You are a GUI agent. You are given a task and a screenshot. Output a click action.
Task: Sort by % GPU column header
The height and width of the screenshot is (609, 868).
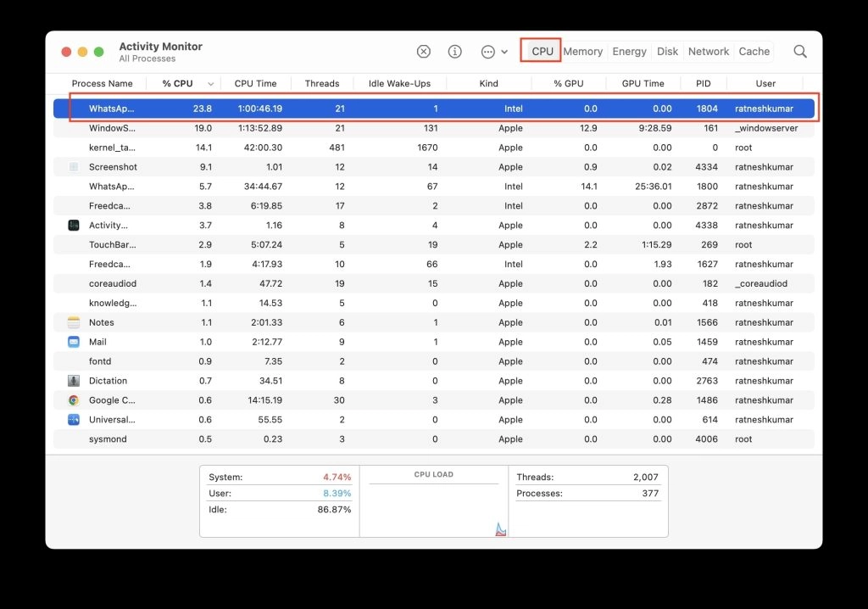[x=569, y=84]
